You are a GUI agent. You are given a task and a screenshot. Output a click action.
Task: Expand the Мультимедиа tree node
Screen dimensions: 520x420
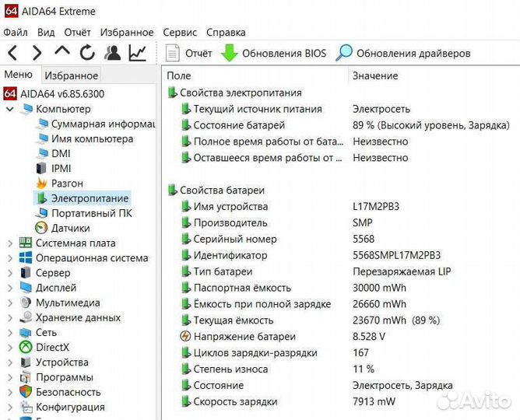pos(10,303)
